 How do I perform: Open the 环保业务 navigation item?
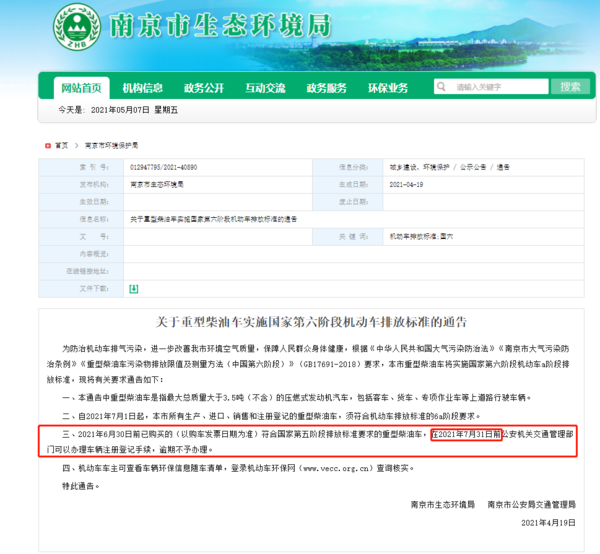pos(388,87)
